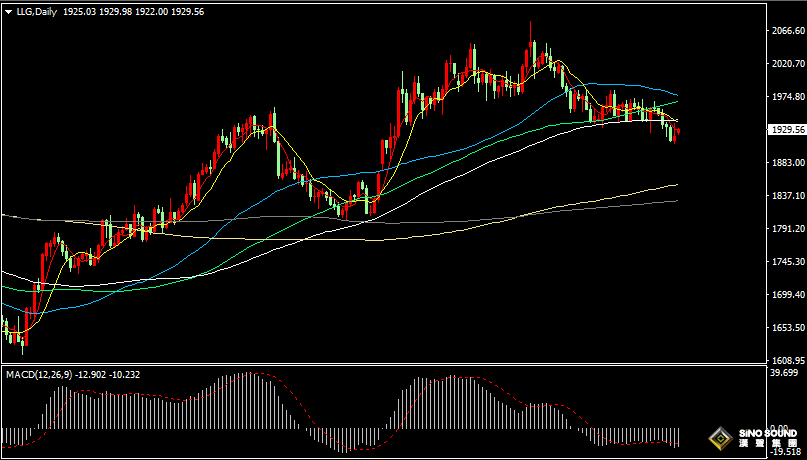Click the triangle arrow beside LLG,Daily
The image size is (807, 460).
click(8, 11)
